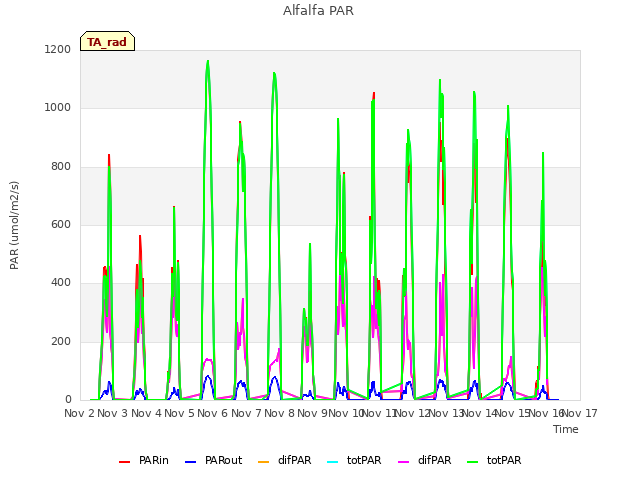
Task: Click the x-axis title Time
Action: (x=566, y=429)
